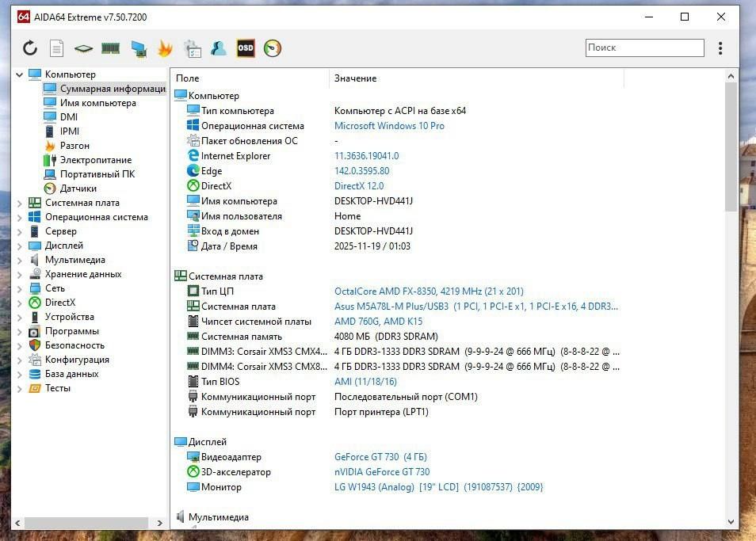Click the tree's horizontal scrollbar right arrow
This screenshot has height=541, width=756.
click(159, 523)
